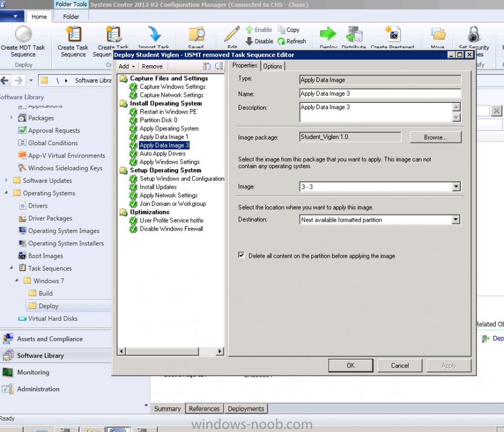Click Remove in task sequence editor
The height and width of the screenshot is (432, 504).
tap(152, 66)
